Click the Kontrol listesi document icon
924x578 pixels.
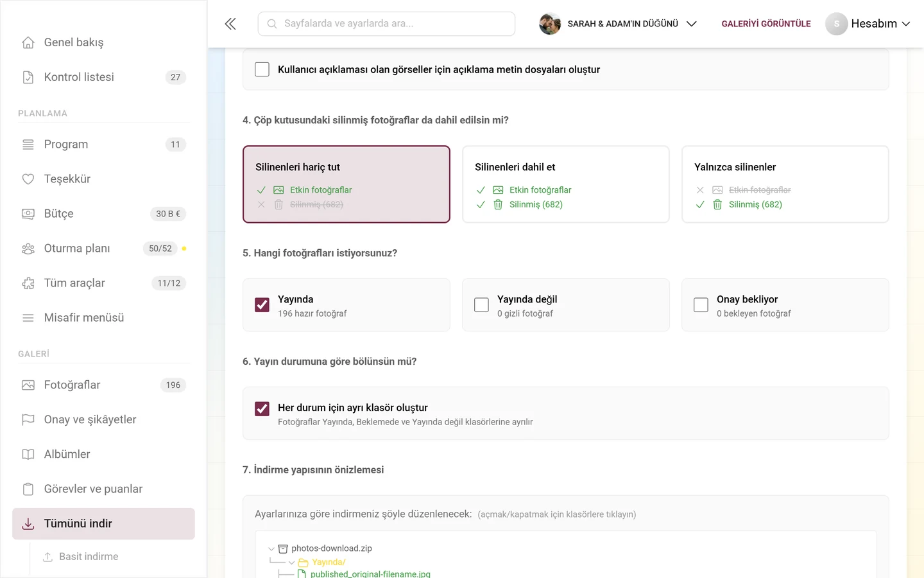click(28, 77)
